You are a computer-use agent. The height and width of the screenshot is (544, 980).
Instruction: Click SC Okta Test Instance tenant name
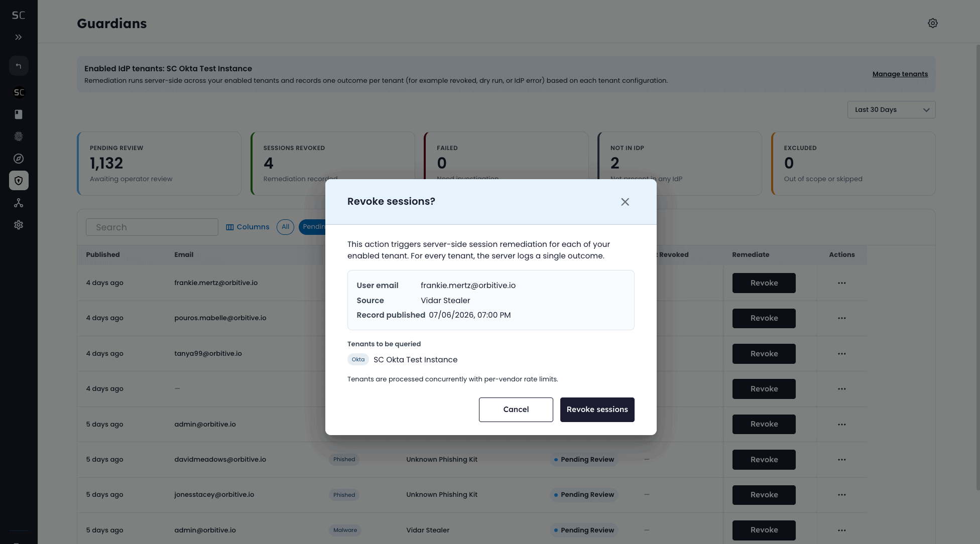pos(415,360)
